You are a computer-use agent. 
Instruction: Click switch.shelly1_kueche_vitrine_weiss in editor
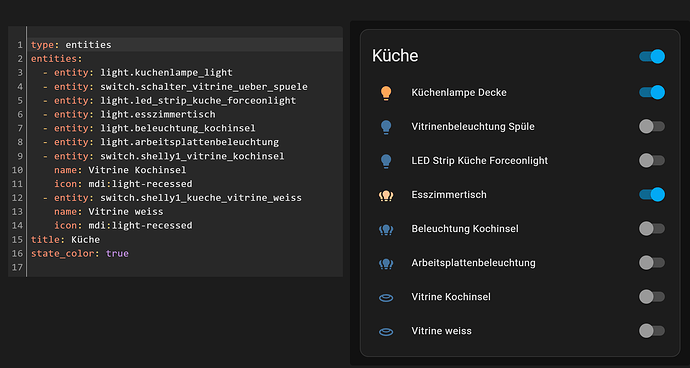(201, 198)
